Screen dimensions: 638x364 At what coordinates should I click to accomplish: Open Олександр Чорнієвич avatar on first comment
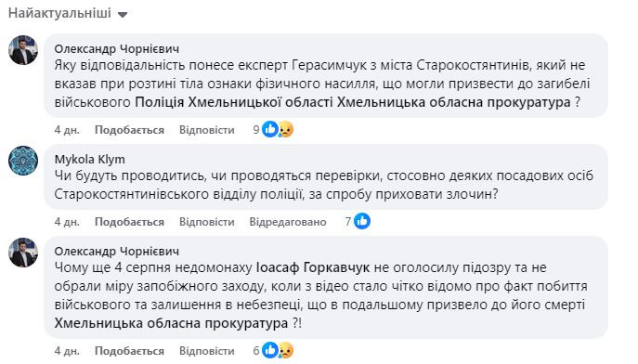23,50
